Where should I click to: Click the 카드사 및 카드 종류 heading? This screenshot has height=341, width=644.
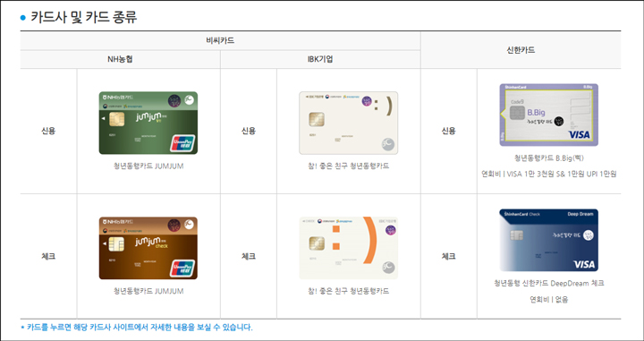83,17
